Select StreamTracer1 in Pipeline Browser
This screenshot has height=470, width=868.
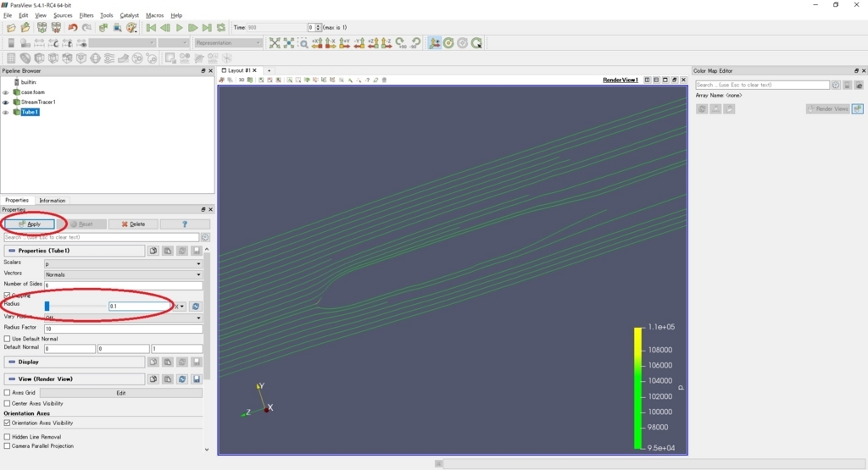tap(38, 102)
